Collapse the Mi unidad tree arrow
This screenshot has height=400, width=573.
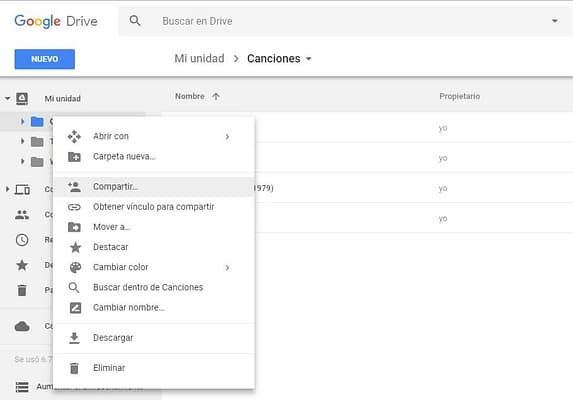tap(7, 98)
